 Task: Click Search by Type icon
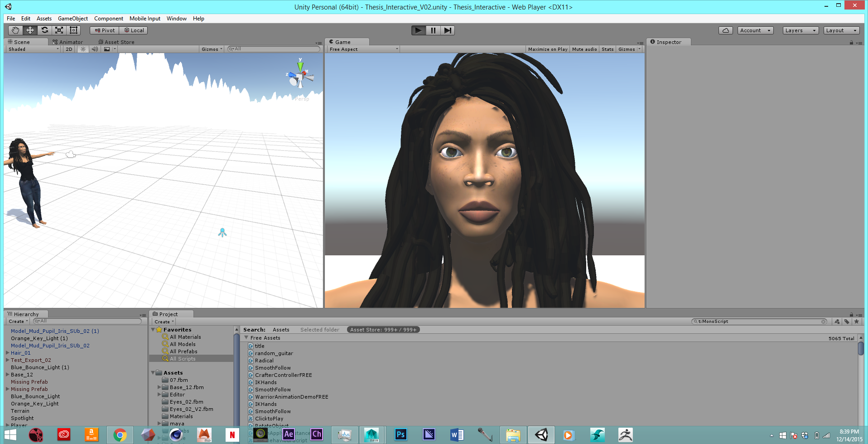pyautogui.click(x=837, y=322)
